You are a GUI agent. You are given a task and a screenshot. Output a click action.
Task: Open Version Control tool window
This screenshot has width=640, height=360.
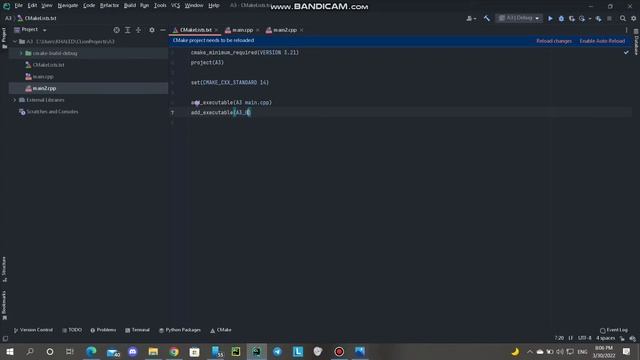[x=33, y=330]
